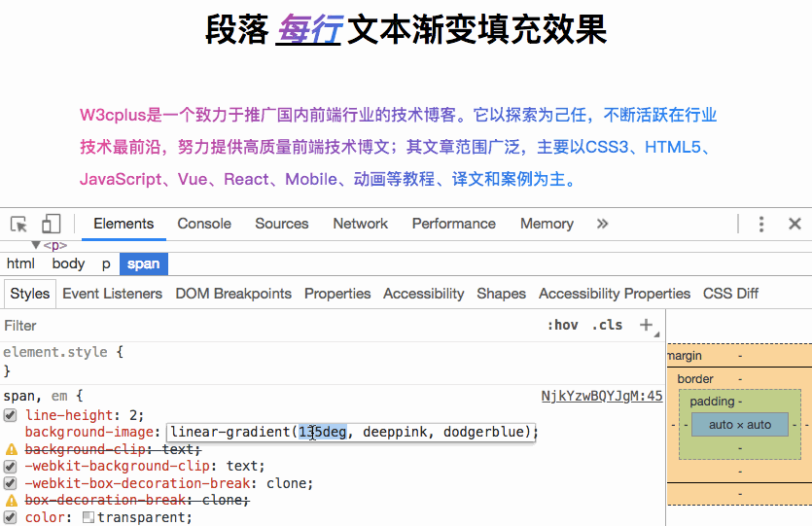Screen dimensions: 812x526
Task: Uncheck -webkit-background-clip property
Action: (10, 466)
